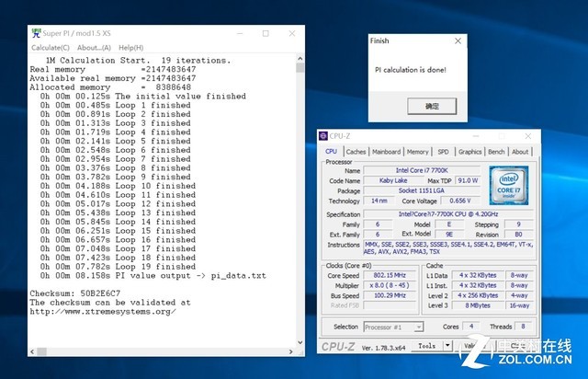
Task: Click the 'Loop 19 finished' line in Super PI
Action: [x=118, y=267]
